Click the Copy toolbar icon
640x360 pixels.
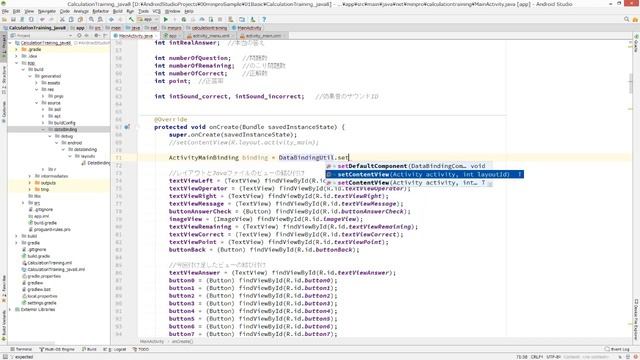pyautogui.click(x=71, y=19)
